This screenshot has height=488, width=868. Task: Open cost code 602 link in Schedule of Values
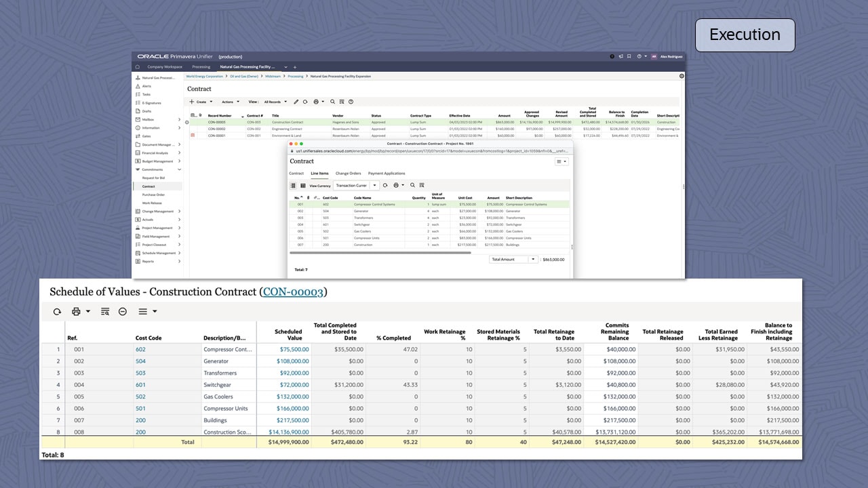point(140,350)
